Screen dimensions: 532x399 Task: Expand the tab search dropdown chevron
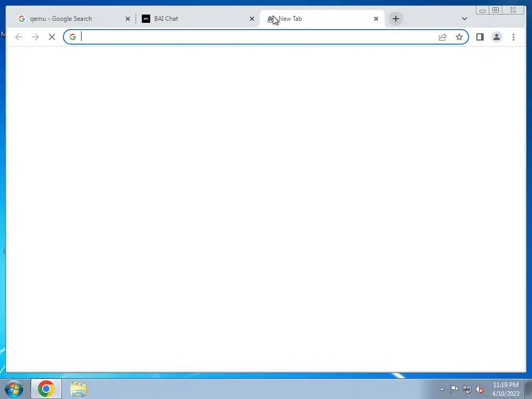pos(464,19)
